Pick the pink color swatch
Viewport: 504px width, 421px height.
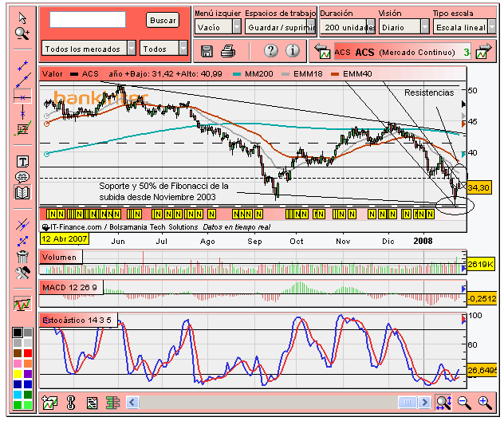18,364
